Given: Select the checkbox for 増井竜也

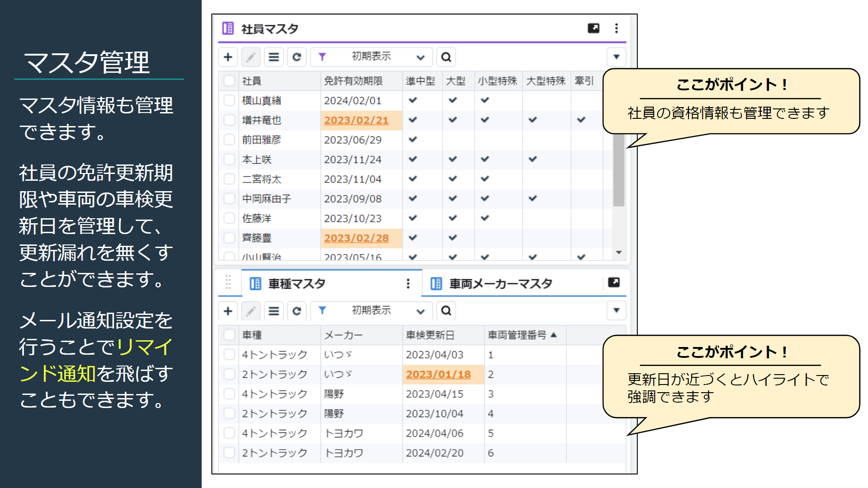Looking at the screenshot, I should [x=229, y=120].
